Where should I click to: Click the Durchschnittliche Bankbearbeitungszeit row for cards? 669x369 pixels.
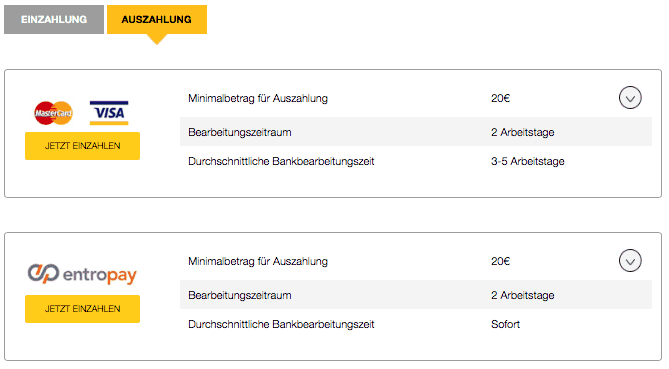click(416, 161)
